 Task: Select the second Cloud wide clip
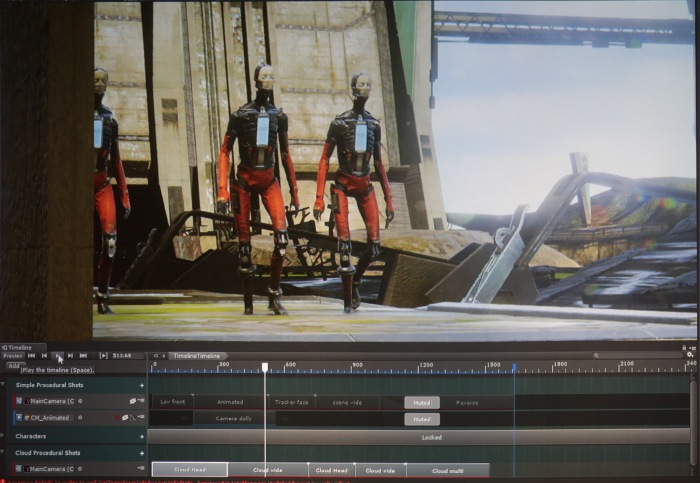(x=380, y=470)
